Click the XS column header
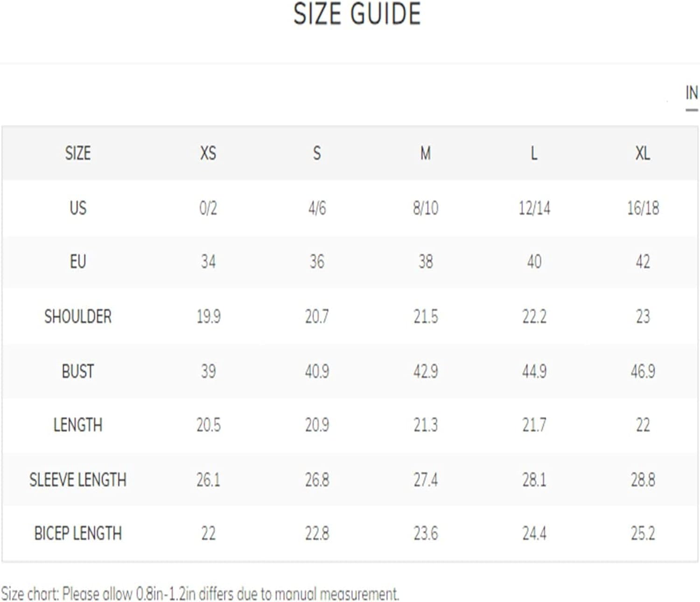The width and height of the screenshot is (700, 602). click(x=208, y=153)
